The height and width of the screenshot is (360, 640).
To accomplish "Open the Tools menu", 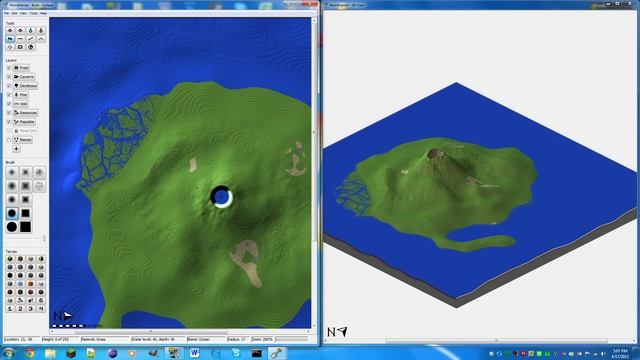I will [33, 13].
